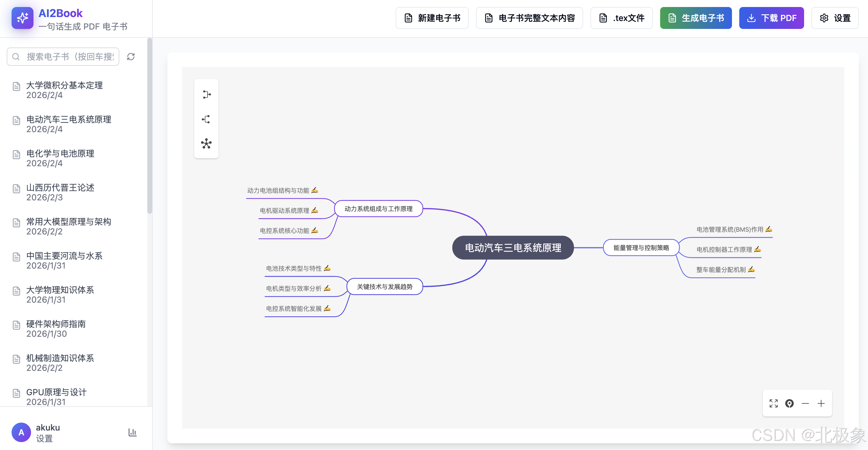The width and height of the screenshot is (868, 450).
Task: Open the .tex文件 button
Action: pos(621,18)
